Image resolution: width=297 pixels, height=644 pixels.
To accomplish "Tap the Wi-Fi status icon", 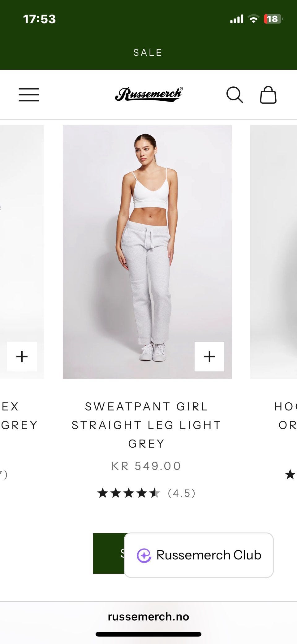I will [x=254, y=19].
